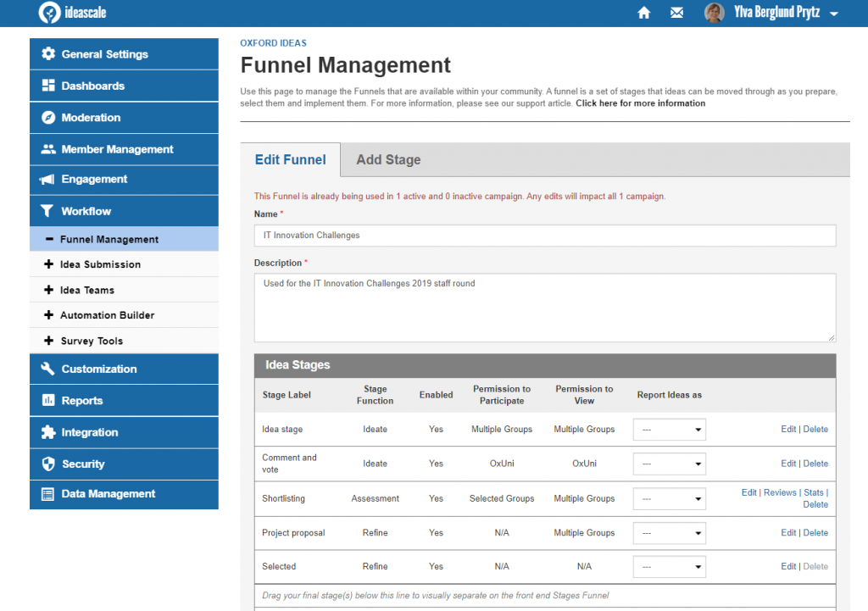Click the Integration puzzle piece icon

(48, 432)
